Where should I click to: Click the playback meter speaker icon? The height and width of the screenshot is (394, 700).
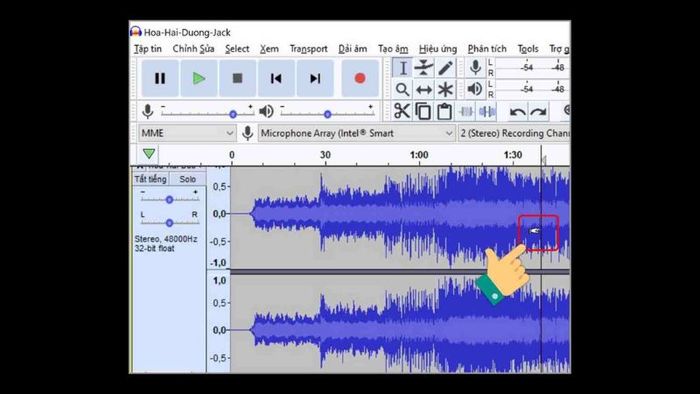[475, 89]
